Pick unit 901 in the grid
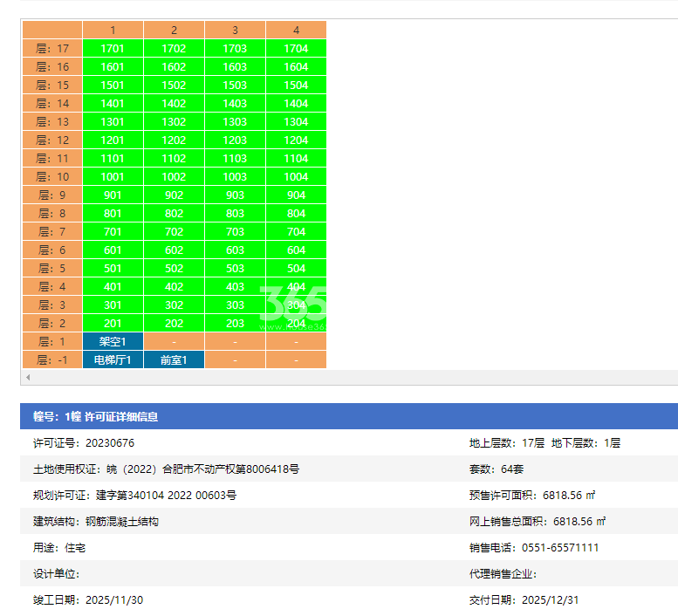This screenshot has width=678, height=616. point(113,195)
